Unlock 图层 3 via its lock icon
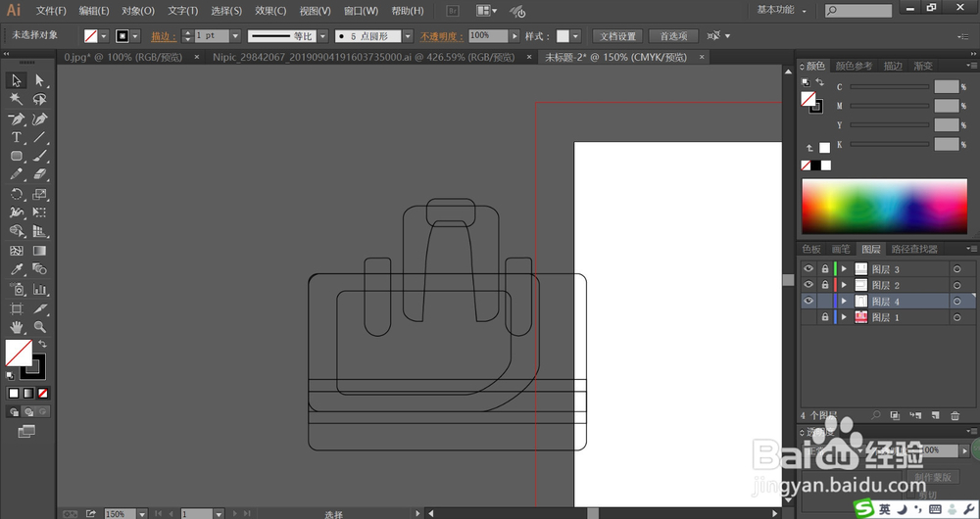 click(825, 268)
